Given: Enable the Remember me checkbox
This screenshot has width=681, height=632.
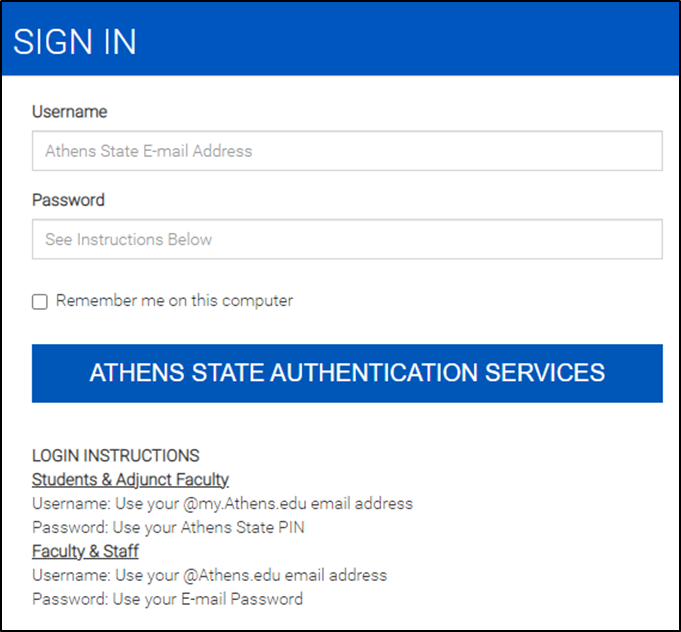Looking at the screenshot, I should pyautogui.click(x=40, y=301).
